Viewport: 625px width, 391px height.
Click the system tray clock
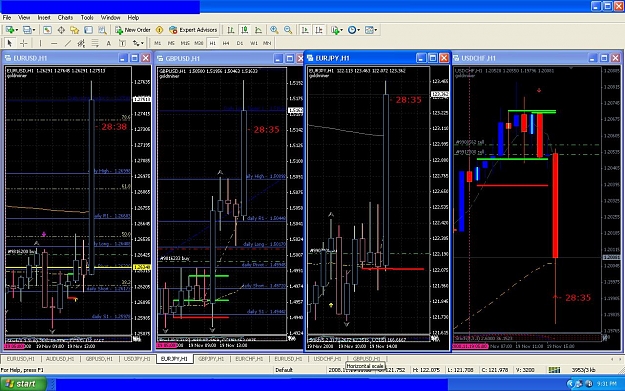pos(606,384)
